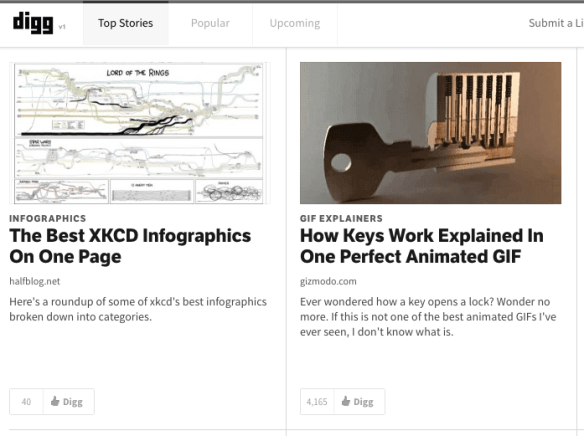This screenshot has height=436, width=584.
Task: Open the key and lock GIF thumbnail
Action: tap(431, 133)
